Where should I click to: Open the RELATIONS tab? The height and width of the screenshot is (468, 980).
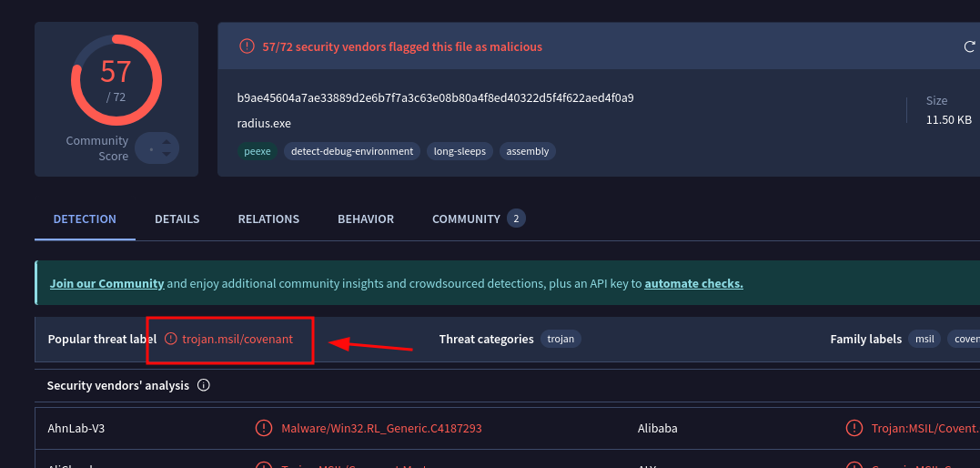[268, 219]
